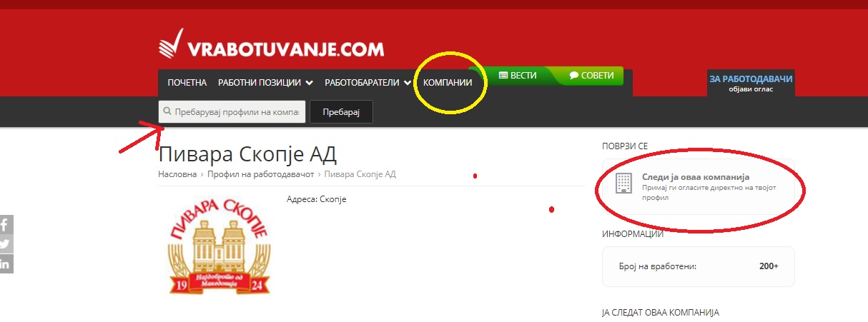Viewport: 868px width, 322px height.
Task: Click the newspaper icon beside ВЕСТИ
Action: tap(503, 75)
